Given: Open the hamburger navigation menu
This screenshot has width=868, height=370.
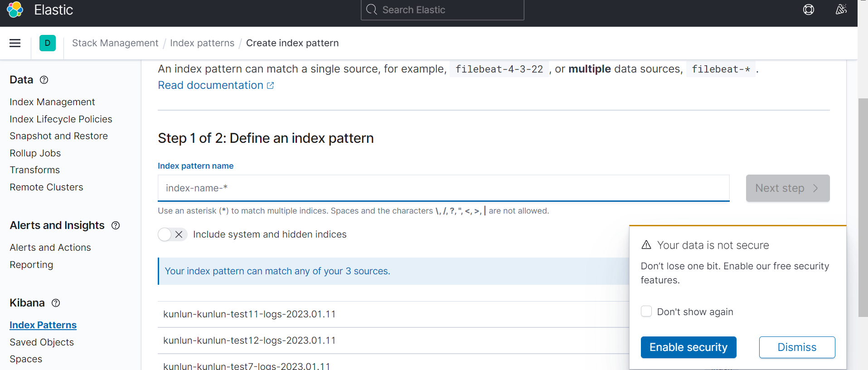Looking at the screenshot, I should 15,43.
